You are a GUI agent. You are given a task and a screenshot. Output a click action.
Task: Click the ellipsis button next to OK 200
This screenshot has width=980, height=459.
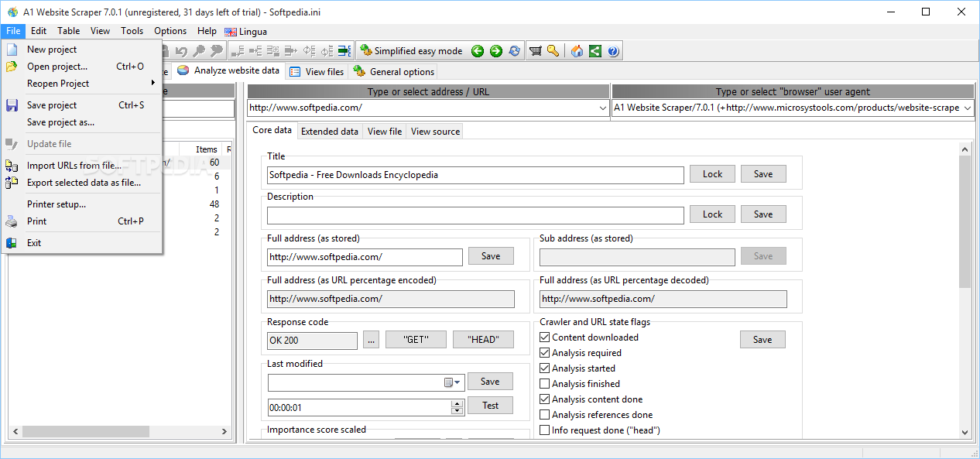[x=371, y=340]
